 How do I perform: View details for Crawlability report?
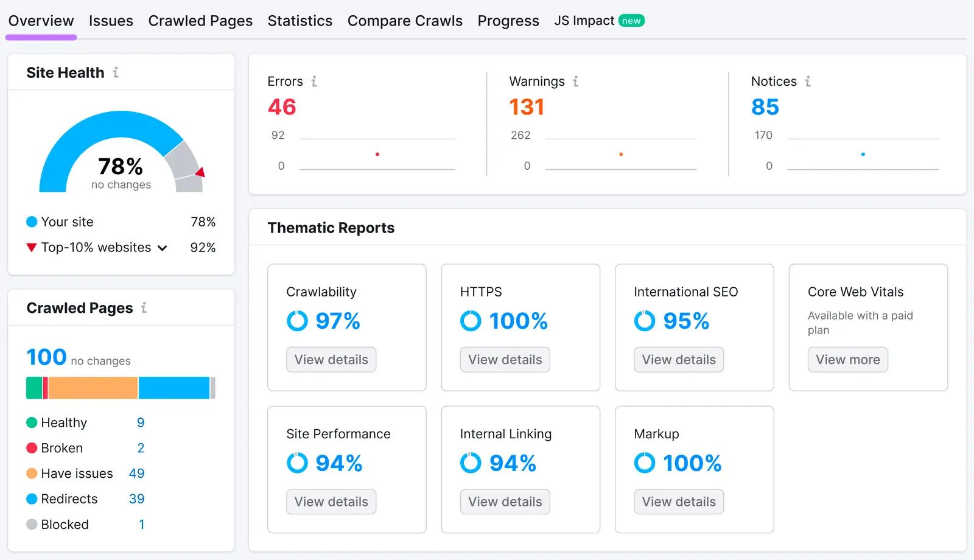point(331,359)
